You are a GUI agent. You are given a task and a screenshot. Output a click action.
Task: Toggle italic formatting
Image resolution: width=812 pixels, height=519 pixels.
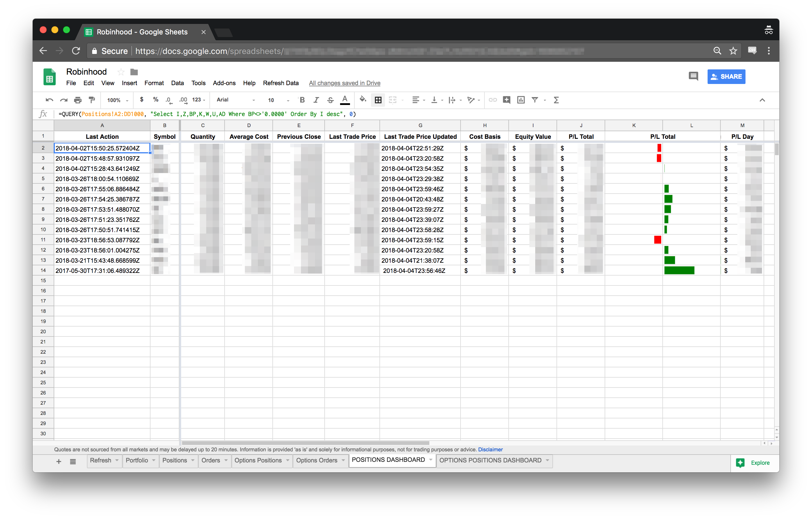(316, 100)
